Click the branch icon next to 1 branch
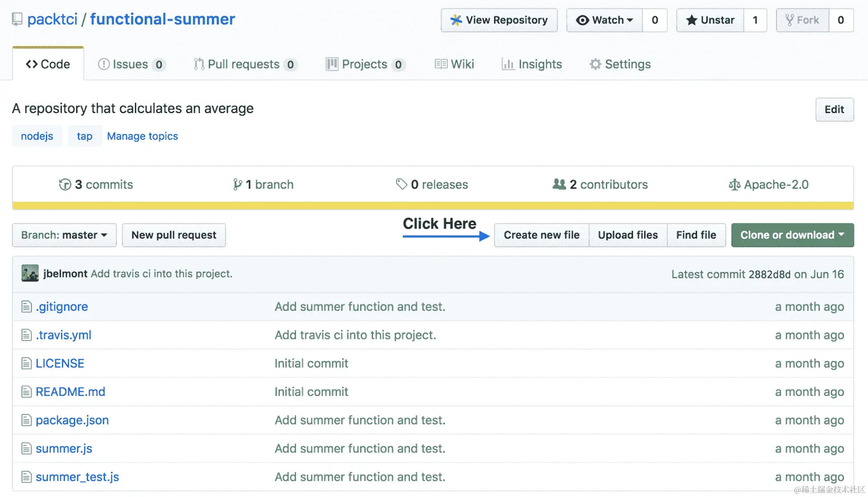 238,184
